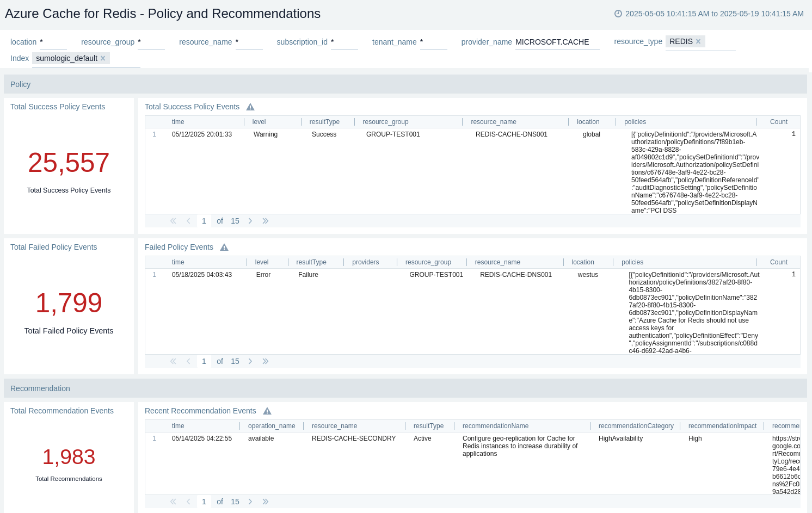This screenshot has width=812, height=513.
Task: Go to previous page of Failed Policy Events table
Action: pyautogui.click(x=188, y=361)
